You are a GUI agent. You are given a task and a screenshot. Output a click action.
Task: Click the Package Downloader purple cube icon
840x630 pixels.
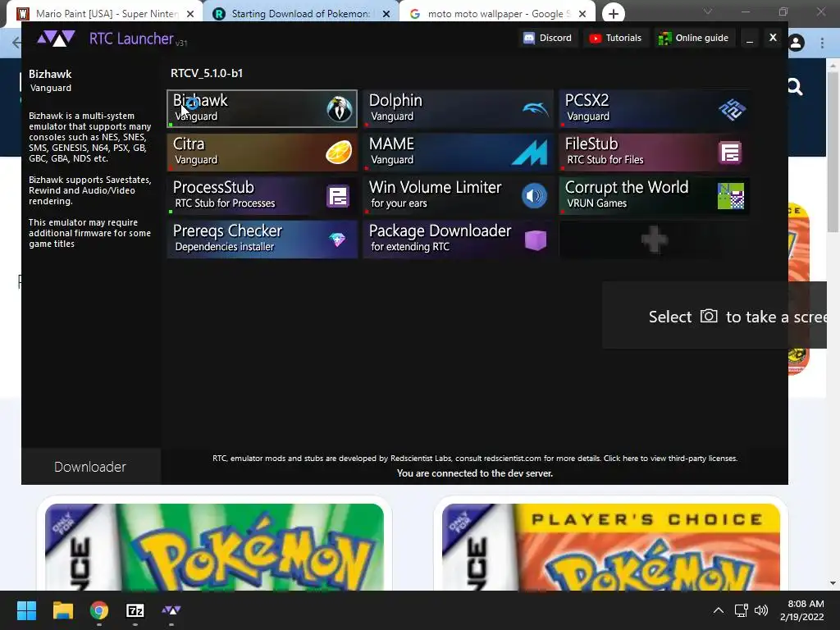point(535,240)
